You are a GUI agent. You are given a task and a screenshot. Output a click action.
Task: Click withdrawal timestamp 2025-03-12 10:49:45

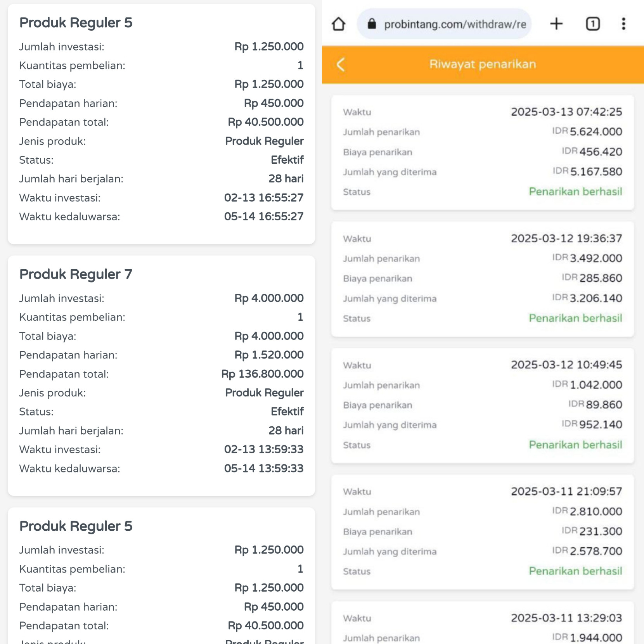566,365
